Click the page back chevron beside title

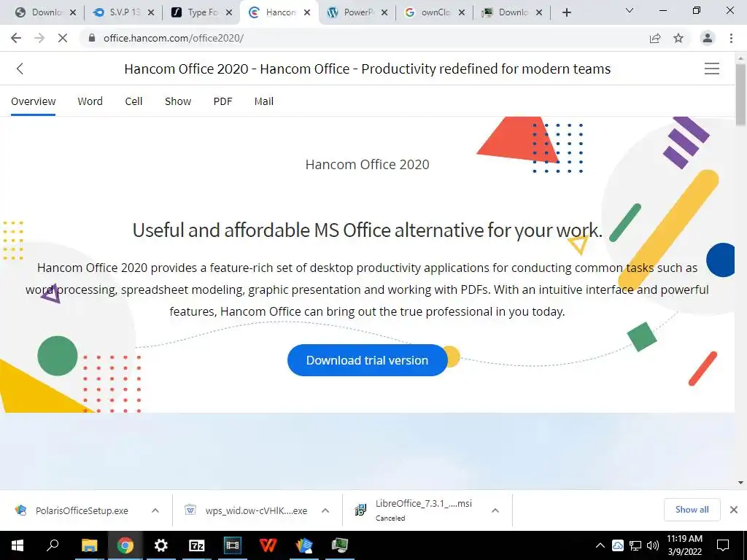(x=20, y=69)
